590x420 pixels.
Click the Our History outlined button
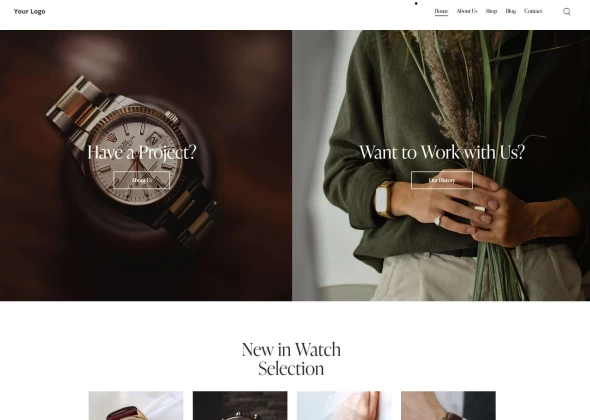click(x=442, y=180)
